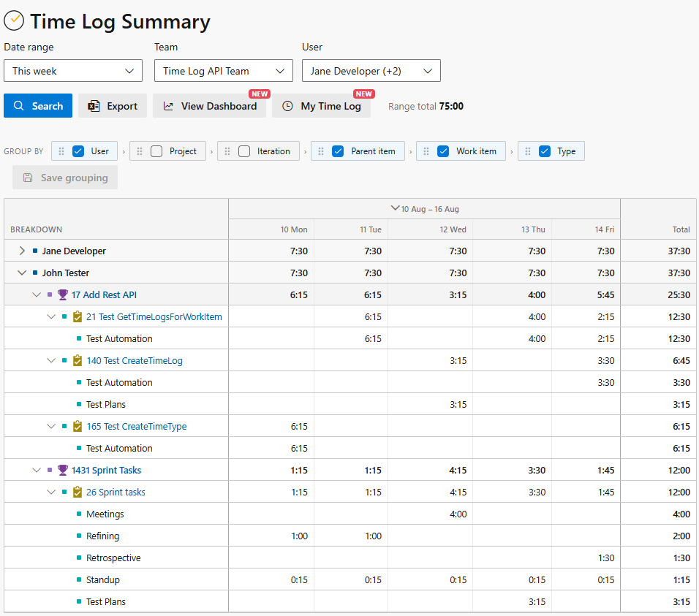
Task: Open link 140 Test CreateTimeLog
Action: click(x=135, y=361)
